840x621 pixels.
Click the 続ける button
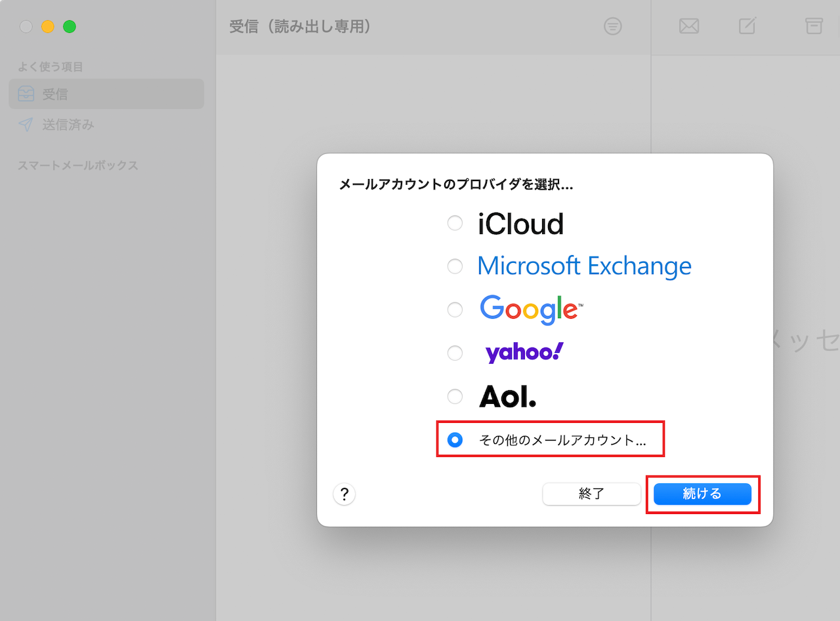click(702, 494)
